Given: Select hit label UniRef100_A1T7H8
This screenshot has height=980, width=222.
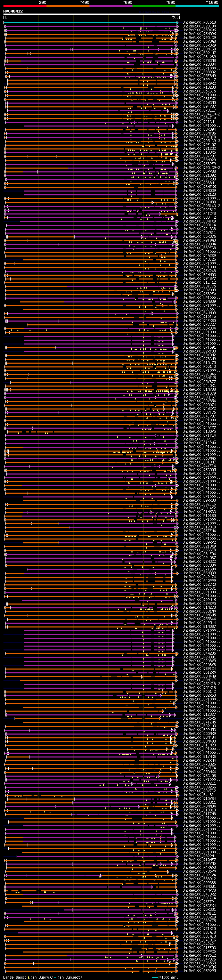Looking at the screenshot, I should 199,814.
